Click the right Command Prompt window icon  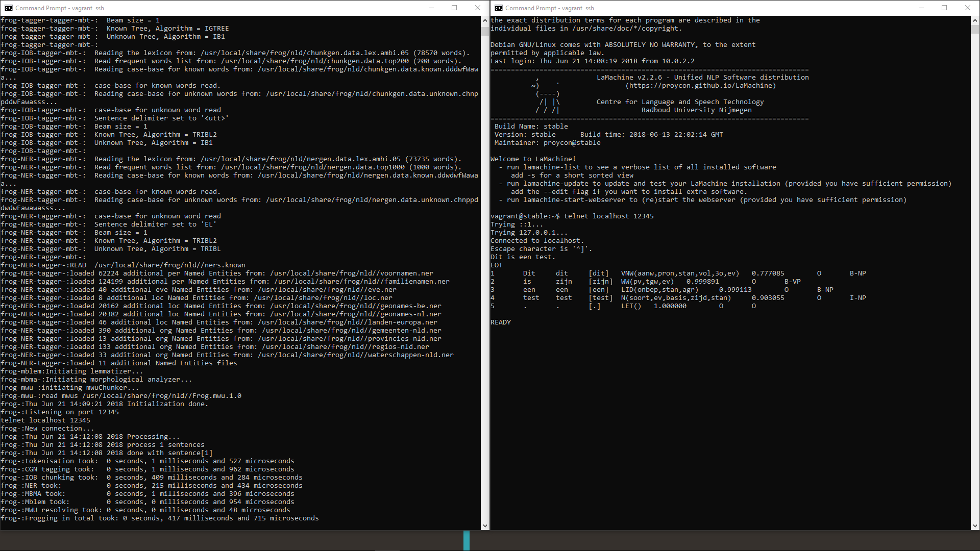[499, 8]
